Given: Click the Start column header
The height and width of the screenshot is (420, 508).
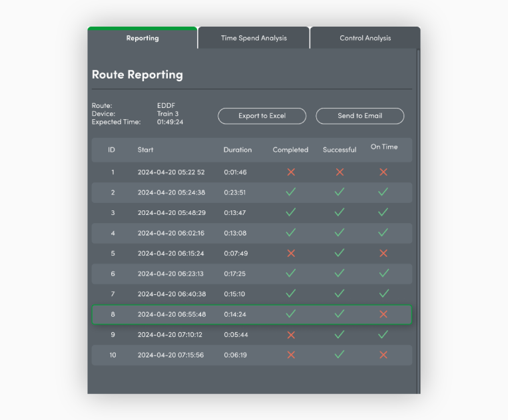Looking at the screenshot, I should click(145, 150).
